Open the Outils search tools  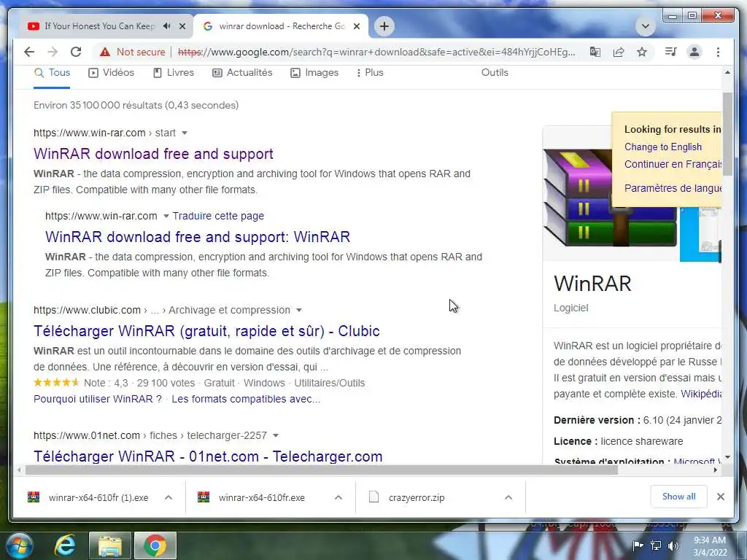pyautogui.click(x=495, y=73)
